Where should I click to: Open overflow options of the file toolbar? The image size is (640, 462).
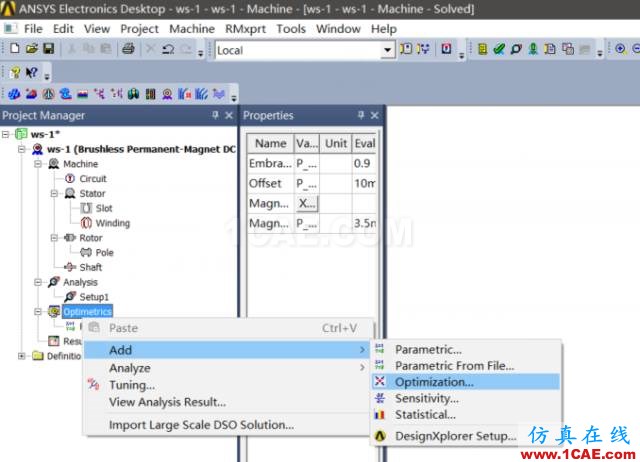pyautogui.click(x=200, y=53)
